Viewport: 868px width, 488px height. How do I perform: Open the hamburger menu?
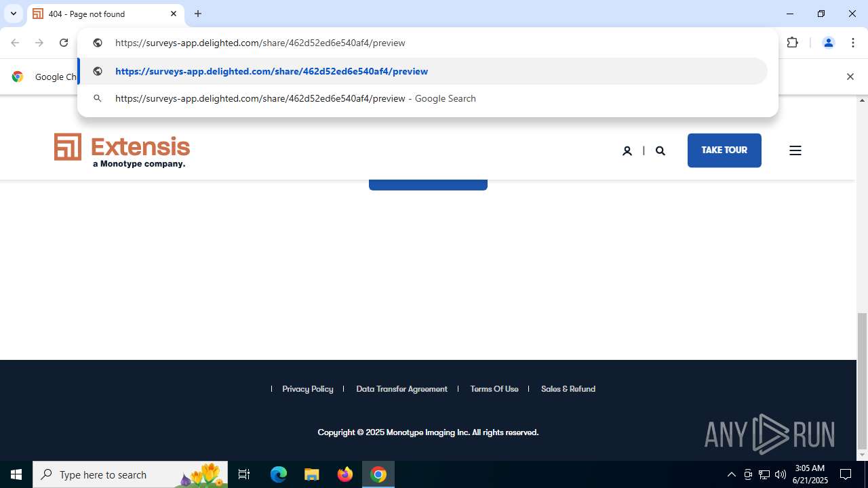click(x=795, y=150)
